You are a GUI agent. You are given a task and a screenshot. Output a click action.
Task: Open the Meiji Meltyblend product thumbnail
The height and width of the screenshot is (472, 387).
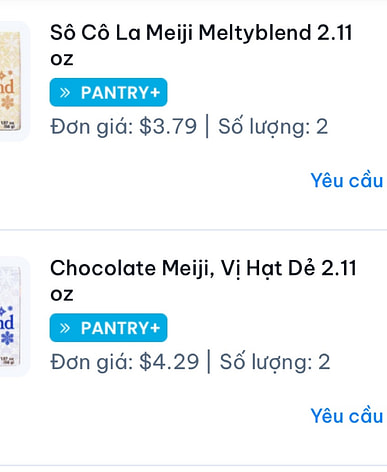pyautogui.click(x=15, y=81)
